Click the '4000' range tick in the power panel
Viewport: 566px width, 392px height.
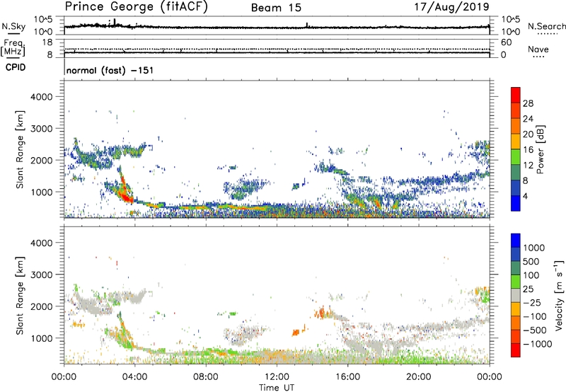(41, 97)
